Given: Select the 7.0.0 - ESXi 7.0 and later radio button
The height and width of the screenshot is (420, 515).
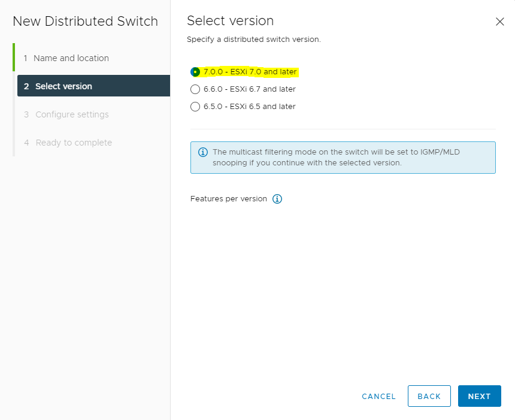Looking at the screenshot, I should [x=195, y=72].
